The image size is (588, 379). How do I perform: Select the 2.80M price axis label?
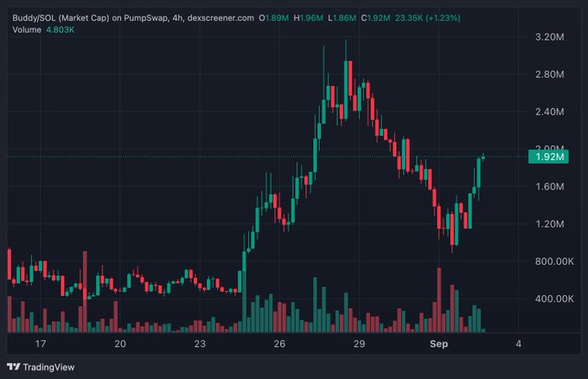(549, 74)
